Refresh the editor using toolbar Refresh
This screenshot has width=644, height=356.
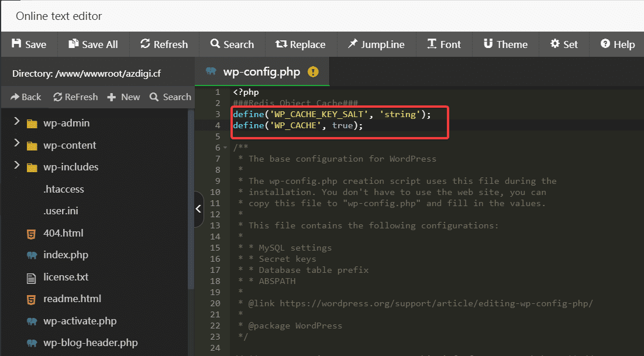(x=164, y=44)
